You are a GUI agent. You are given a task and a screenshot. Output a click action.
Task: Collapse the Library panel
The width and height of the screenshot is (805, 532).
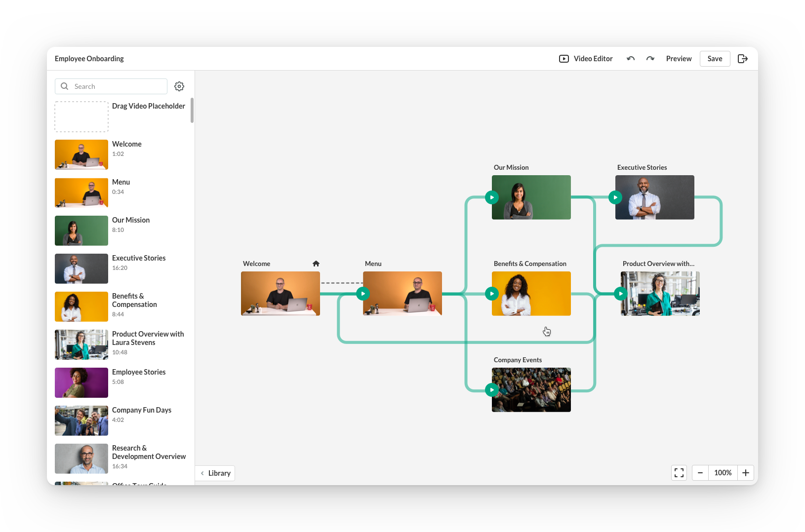(215, 473)
